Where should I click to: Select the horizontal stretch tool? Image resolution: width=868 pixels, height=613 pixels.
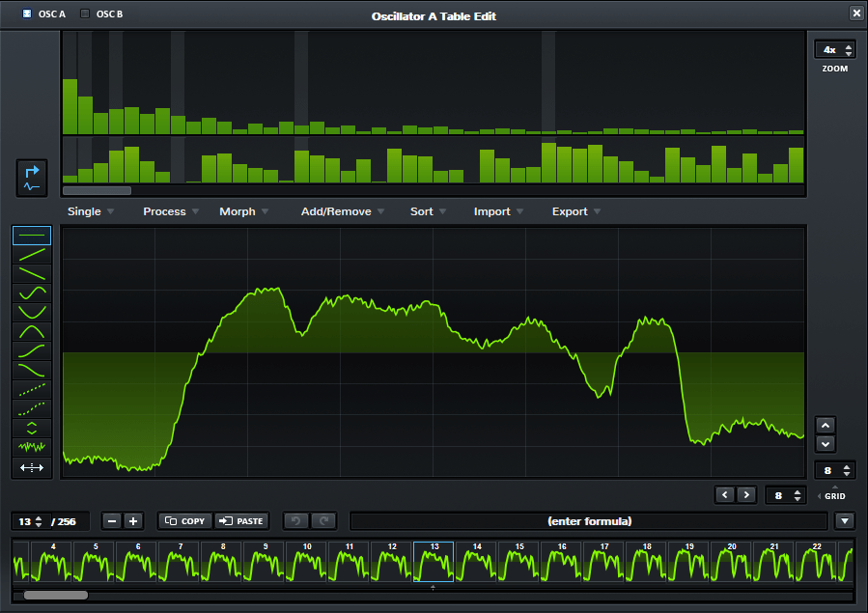click(x=31, y=467)
